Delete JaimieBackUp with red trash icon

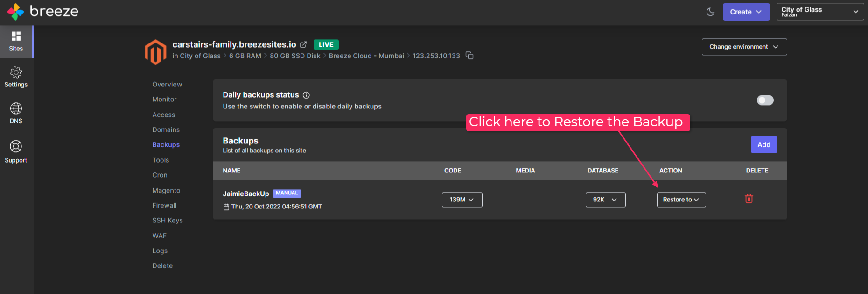point(749,199)
